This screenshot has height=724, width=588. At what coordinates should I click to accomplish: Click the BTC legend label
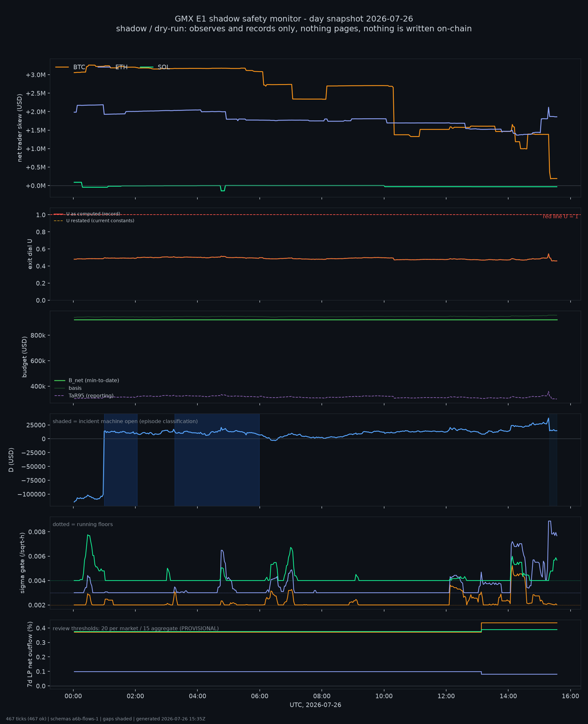coord(79,67)
